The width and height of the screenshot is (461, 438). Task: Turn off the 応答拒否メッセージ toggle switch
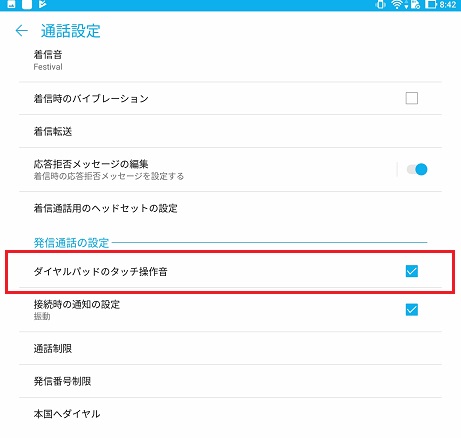(417, 169)
